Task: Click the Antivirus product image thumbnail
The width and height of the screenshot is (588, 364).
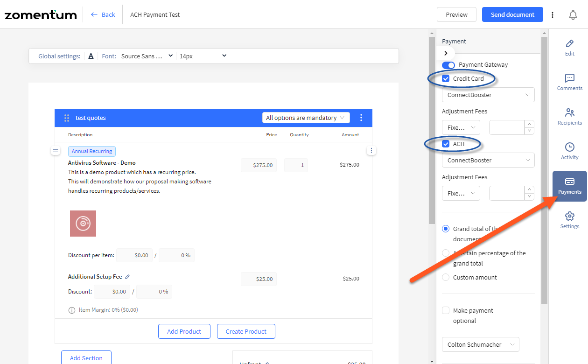Action: click(x=83, y=224)
